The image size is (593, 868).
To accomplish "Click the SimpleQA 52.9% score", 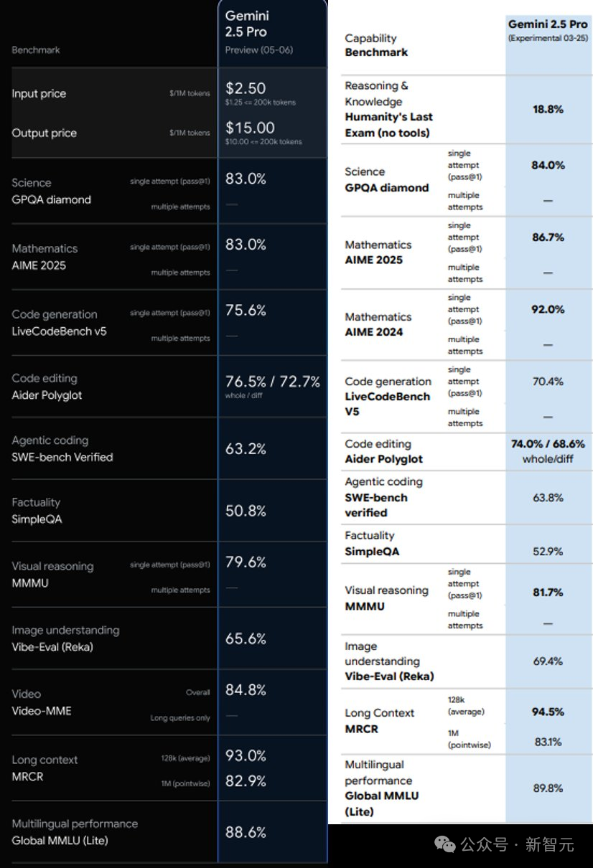I will tap(548, 552).
